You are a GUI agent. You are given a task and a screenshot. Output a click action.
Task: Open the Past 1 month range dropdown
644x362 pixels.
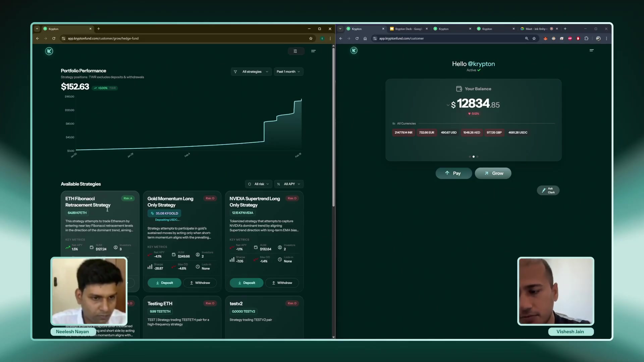point(288,72)
